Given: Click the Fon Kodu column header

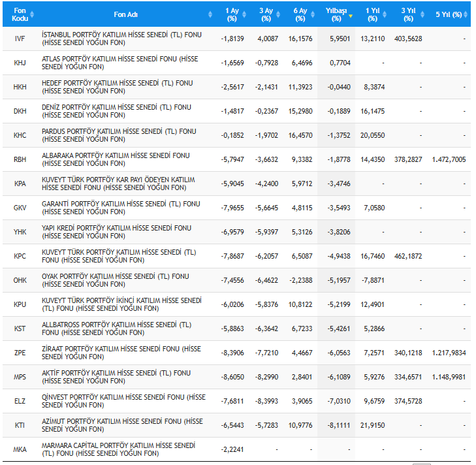Looking at the screenshot, I should click(20, 14).
